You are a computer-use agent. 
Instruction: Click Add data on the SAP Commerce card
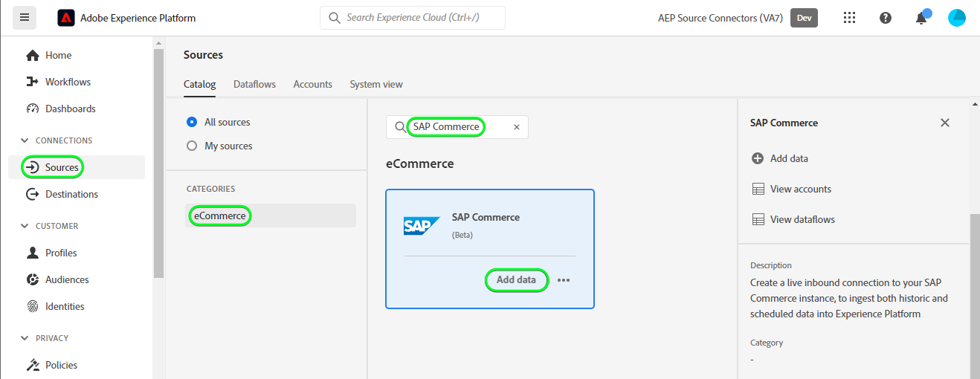516,280
